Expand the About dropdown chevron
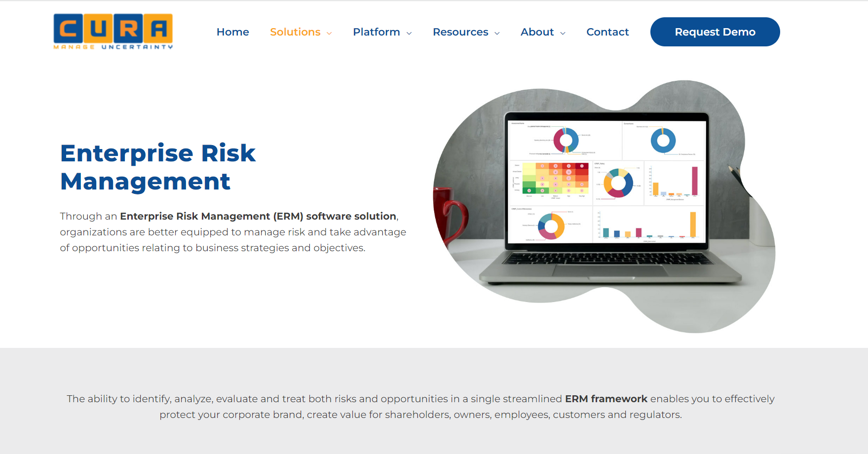868x454 pixels. (x=563, y=33)
